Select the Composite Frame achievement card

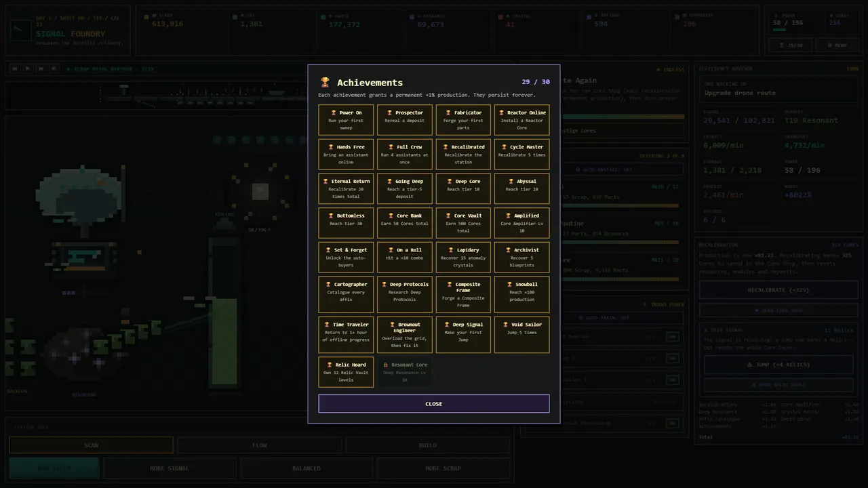463,294
